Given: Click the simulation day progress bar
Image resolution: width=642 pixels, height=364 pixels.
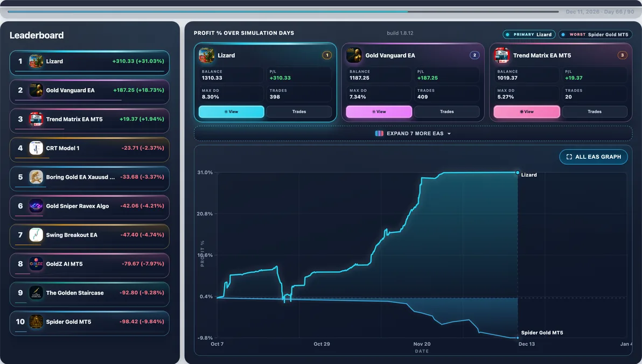Looking at the screenshot, I should (283, 11).
